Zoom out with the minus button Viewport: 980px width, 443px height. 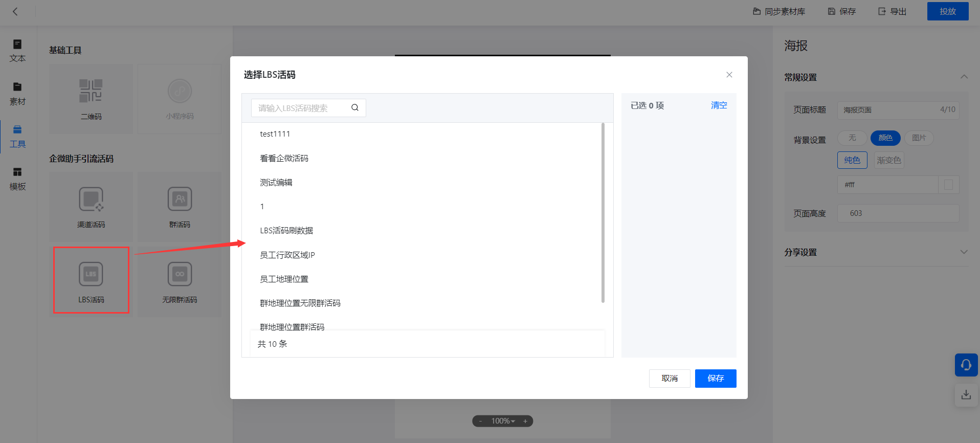click(480, 421)
